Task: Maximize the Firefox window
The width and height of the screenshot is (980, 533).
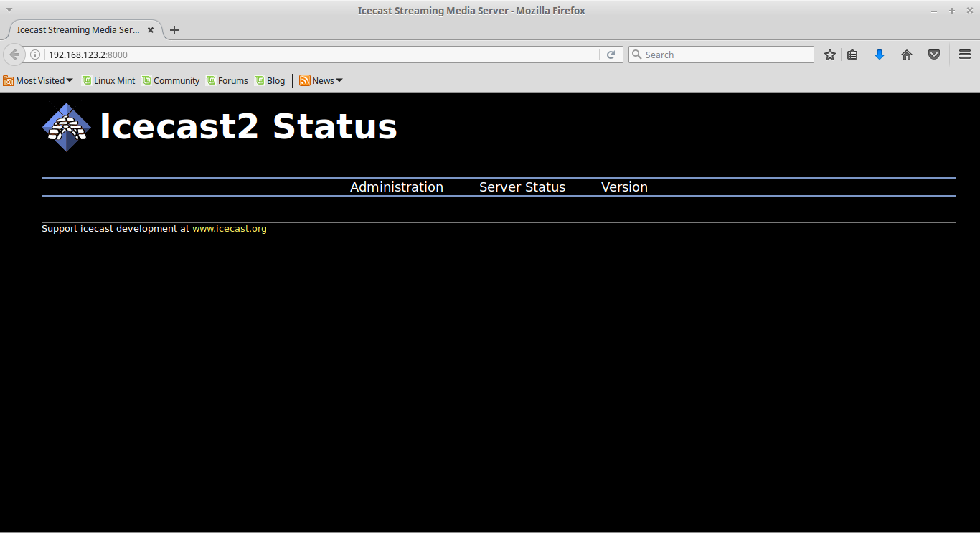Action: pyautogui.click(x=952, y=11)
